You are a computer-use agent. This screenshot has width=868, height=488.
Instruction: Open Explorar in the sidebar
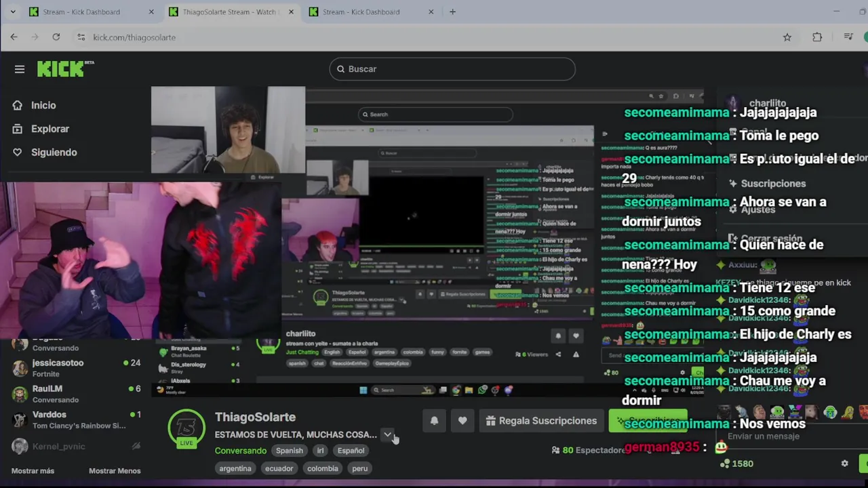click(50, 129)
